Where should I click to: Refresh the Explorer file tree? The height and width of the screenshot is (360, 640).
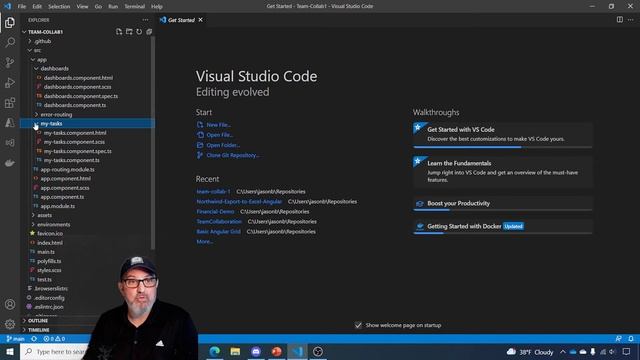pyautogui.click(x=139, y=31)
